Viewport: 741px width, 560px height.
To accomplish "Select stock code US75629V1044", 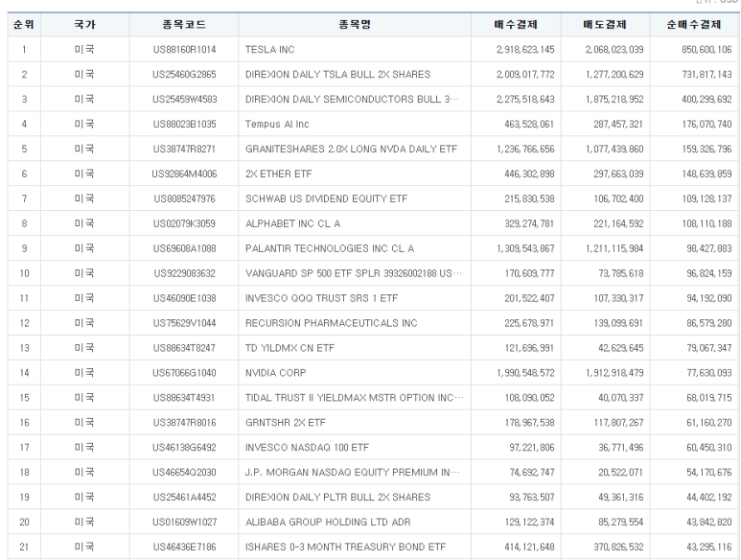I will (x=184, y=323).
